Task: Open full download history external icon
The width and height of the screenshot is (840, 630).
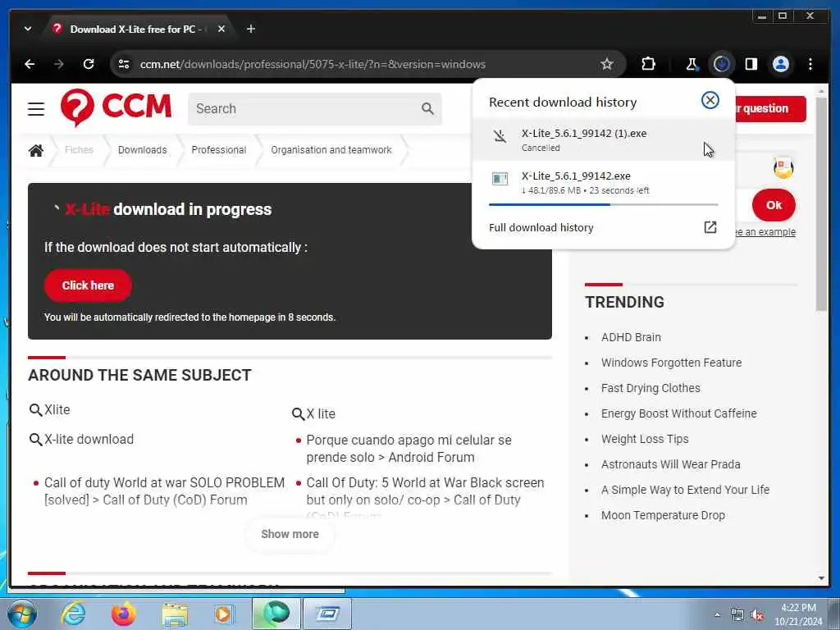Action: 710,227
